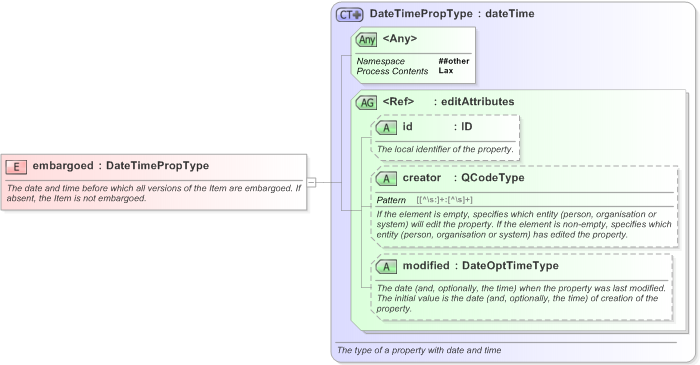
Task: Collapse the embargoed element's minus expander
Action: (312, 182)
